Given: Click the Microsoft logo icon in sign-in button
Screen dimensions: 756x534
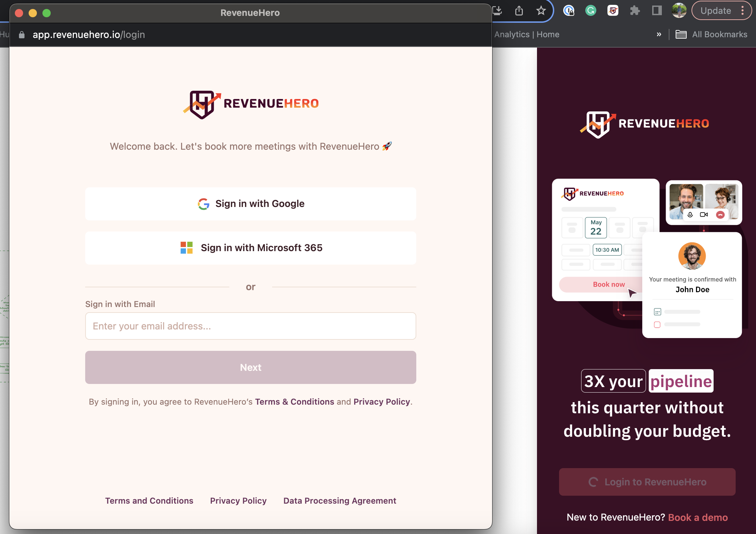Looking at the screenshot, I should click(187, 248).
